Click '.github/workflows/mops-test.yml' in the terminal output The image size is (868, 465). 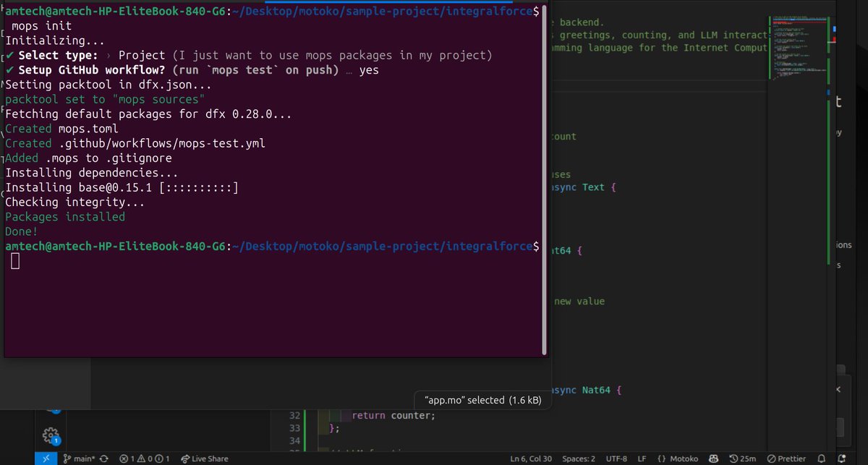(x=162, y=143)
